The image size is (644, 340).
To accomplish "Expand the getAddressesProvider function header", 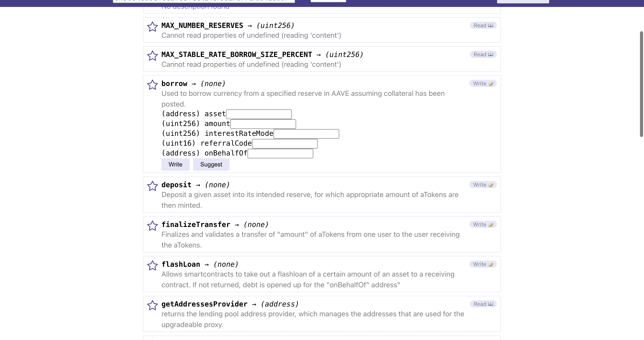I will pyautogui.click(x=230, y=304).
